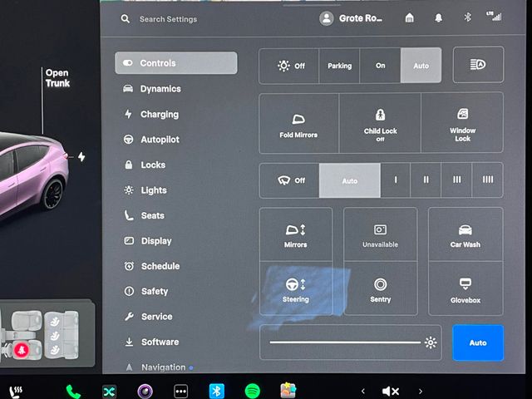Image resolution: width=532 pixels, height=399 pixels.
Task: Go to the Autopilot settings
Action: (x=159, y=140)
